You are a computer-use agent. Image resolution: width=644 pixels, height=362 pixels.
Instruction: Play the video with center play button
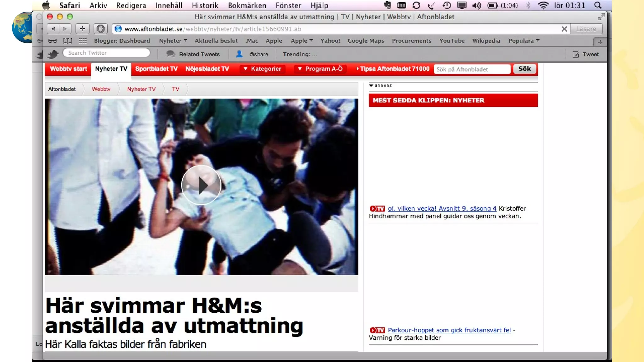click(201, 185)
